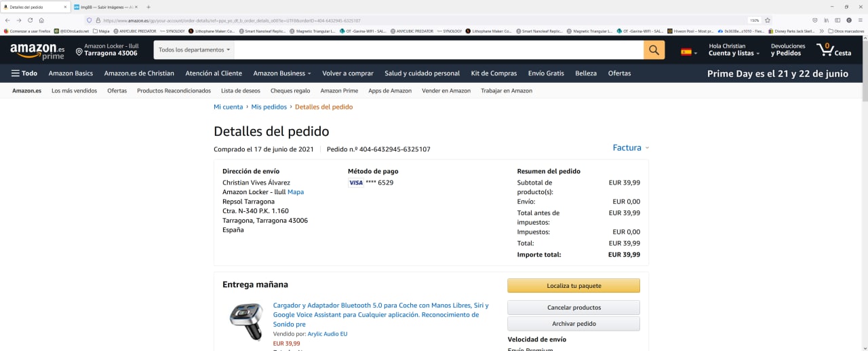The height and width of the screenshot is (351, 868).
Task: Select the Detalles del pedido tab
Action: pos(35,7)
